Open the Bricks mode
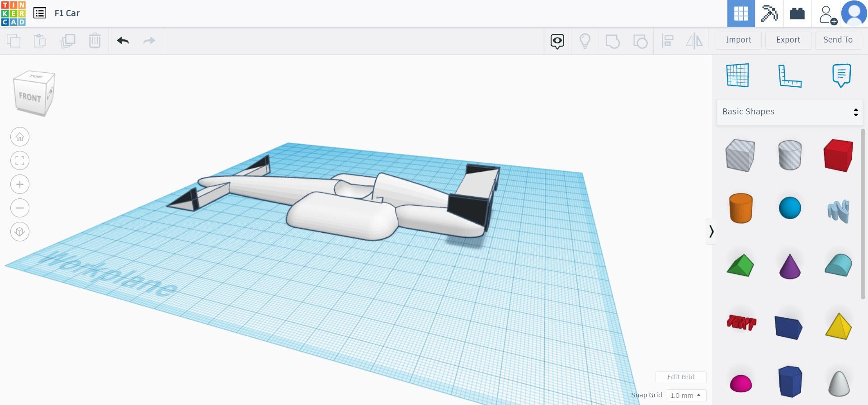The width and height of the screenshot is (868, 405). click(x=797, y=14)
